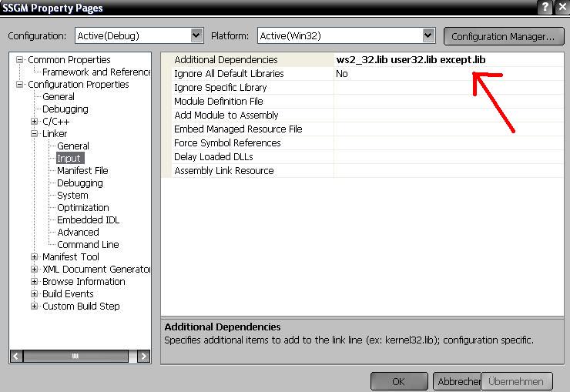Select the Delay Loaded DLLs property
Viewport: 570px width, 392px height.
tap(213, 157)
